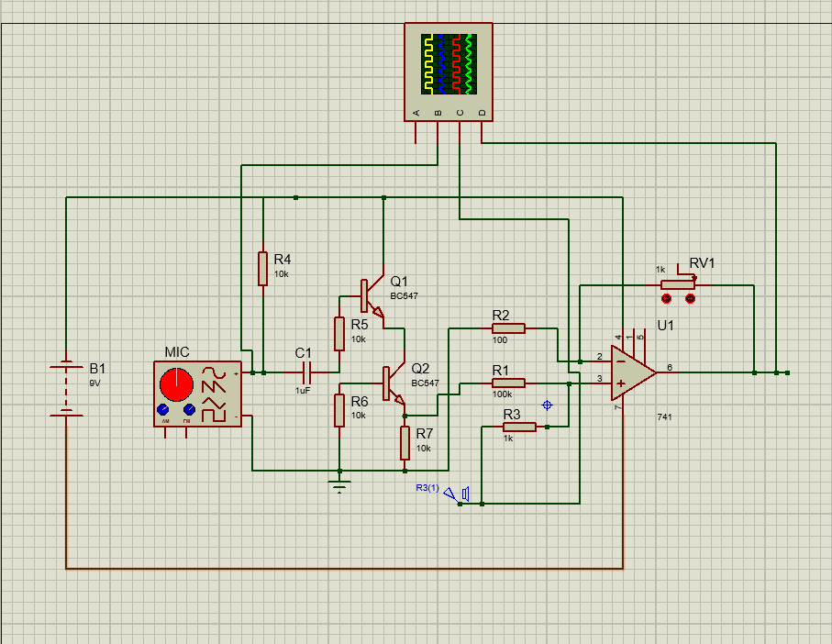Click the B1 battery symbol
The image size is (832, 644).
point(66,388)
